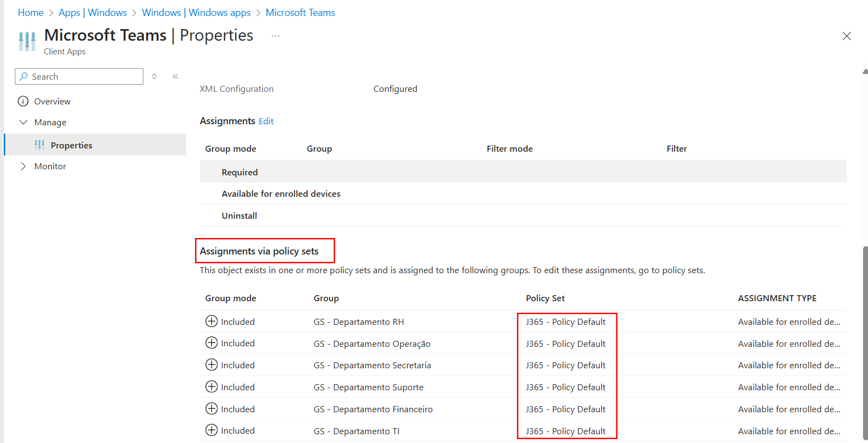Click the ASSIGNMENT TYPE column header
The image size is (868, 443).
click(777, 298)
